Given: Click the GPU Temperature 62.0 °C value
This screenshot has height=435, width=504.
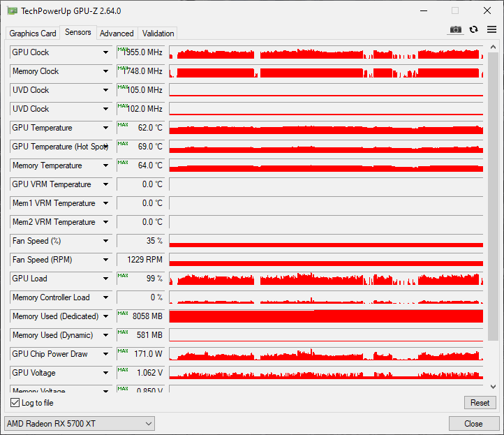Looking at the screenshot, I should pos(141,128).
